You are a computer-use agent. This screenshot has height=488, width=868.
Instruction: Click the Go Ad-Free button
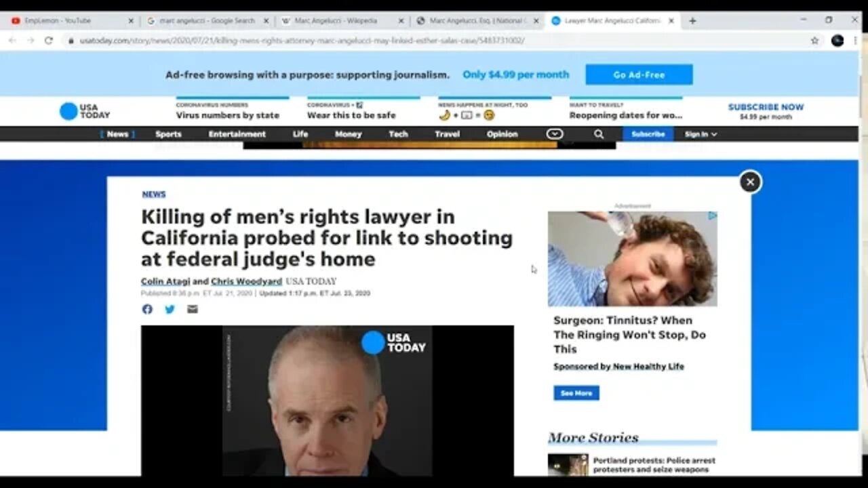point(639,75)
